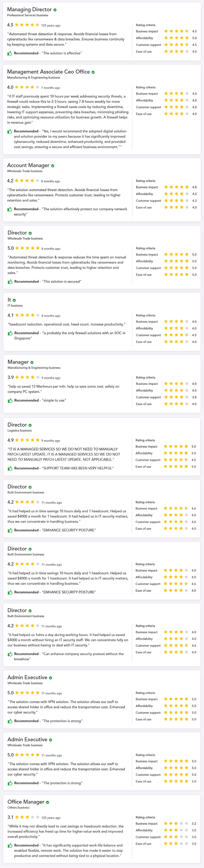Click the verified badge next to "It" title
This screenshot has width=204, height=868.
click(x=14, y=300)
